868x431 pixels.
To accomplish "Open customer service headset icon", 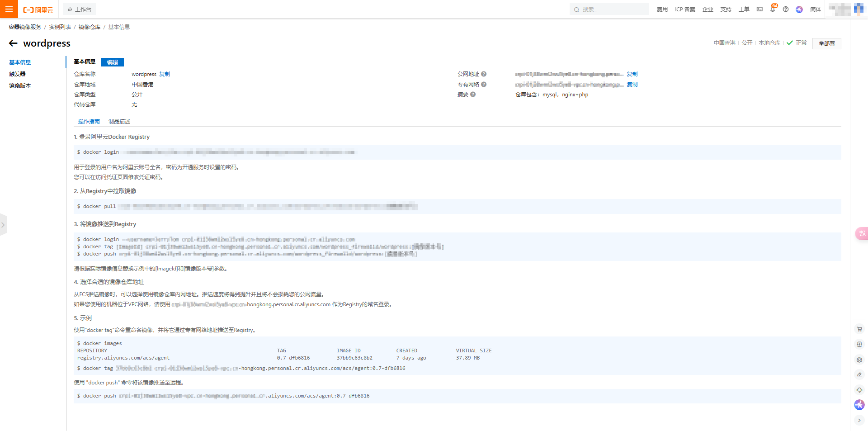I will pos(859,390).
